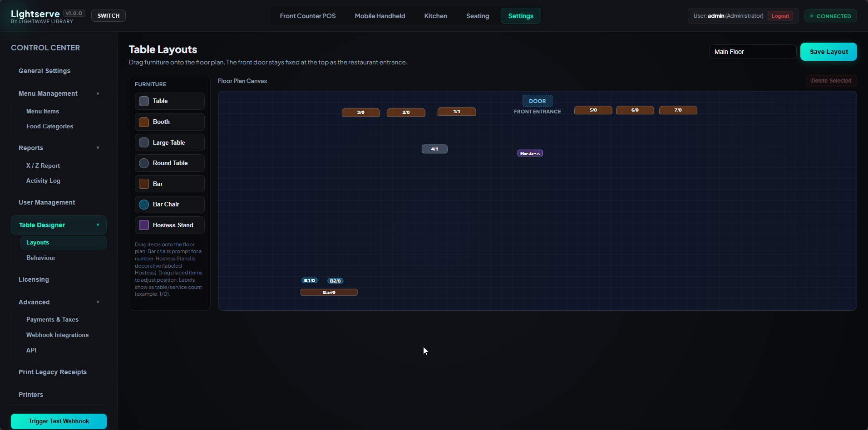Go to the Seating tab

[x=478, y=16]
